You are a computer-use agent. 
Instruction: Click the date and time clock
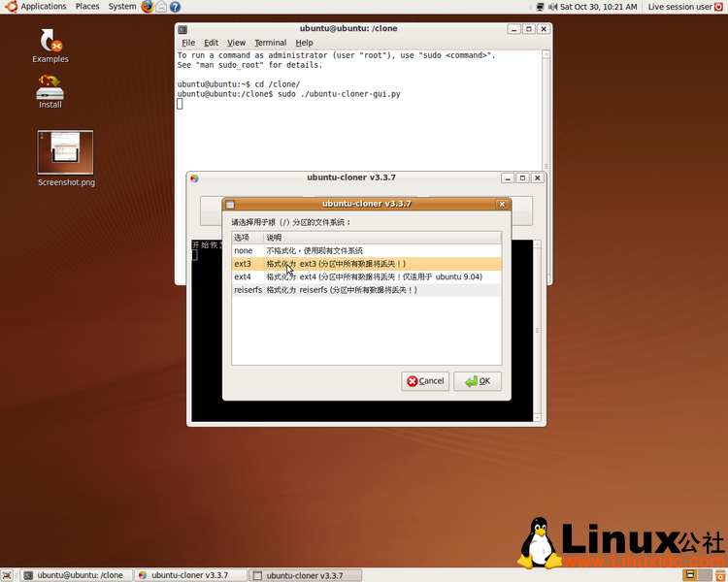[599, 7]
